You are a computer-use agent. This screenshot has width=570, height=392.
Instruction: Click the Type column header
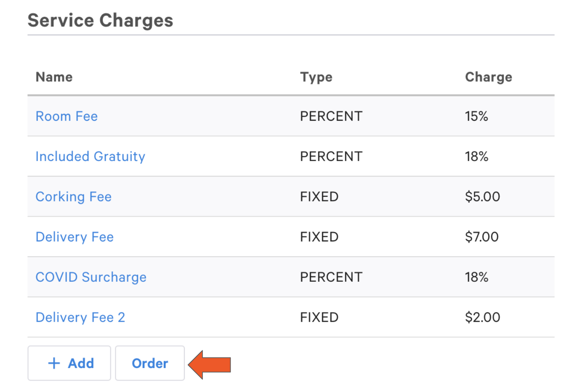(316, 77)
